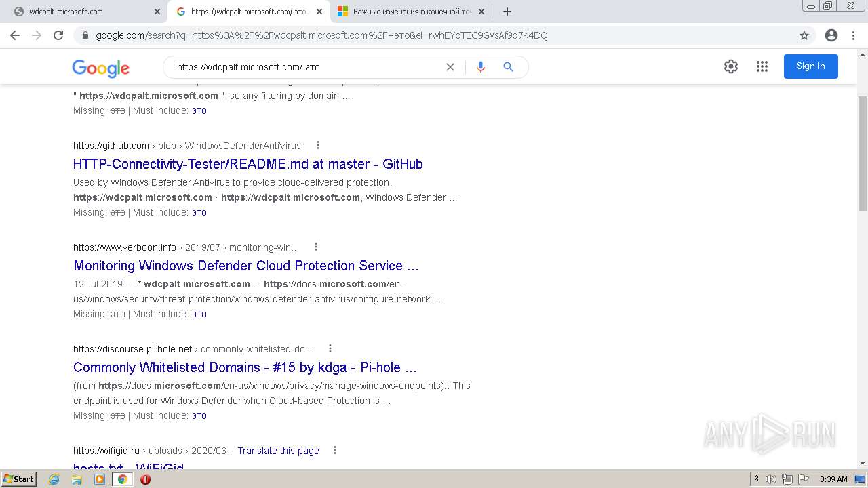The width and height of the screenshot is (868, 488).
Task: Click the 8:39 AM system clock
Action: [x=833, y=479]
